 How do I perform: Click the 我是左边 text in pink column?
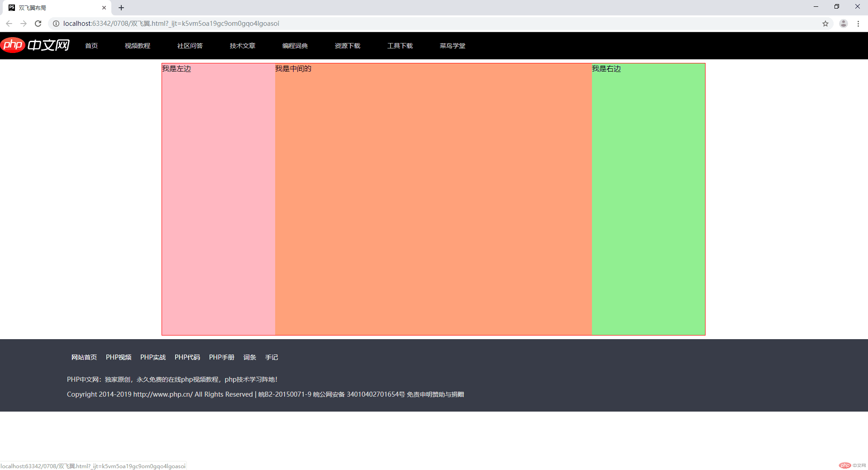176,68
